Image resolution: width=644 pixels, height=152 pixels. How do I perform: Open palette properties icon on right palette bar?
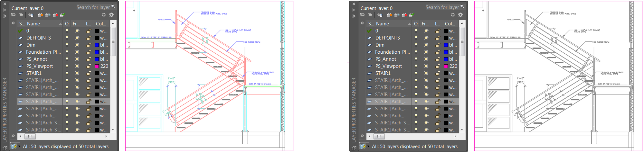pos(354,16)
